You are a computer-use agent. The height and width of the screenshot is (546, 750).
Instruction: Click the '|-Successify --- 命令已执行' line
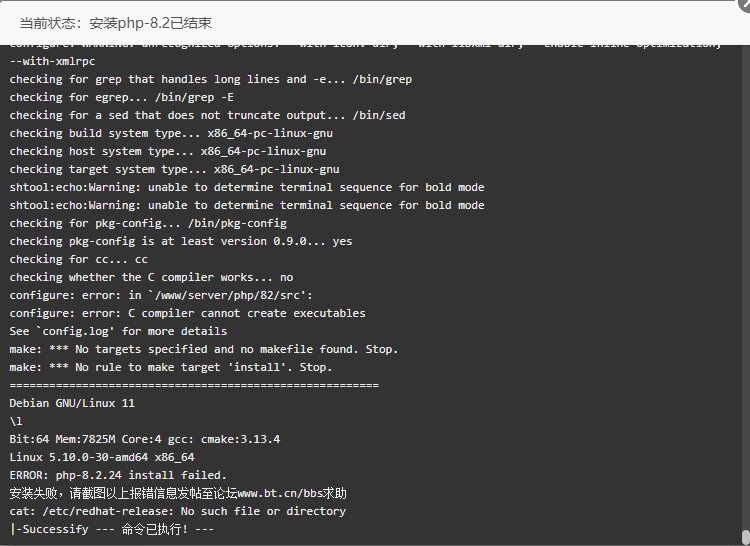[x=111, y=529]
